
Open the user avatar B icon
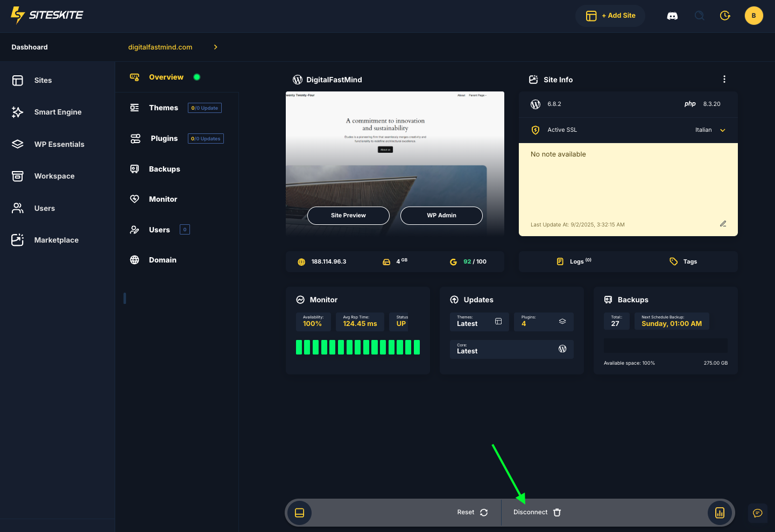(x=753, y=16)
